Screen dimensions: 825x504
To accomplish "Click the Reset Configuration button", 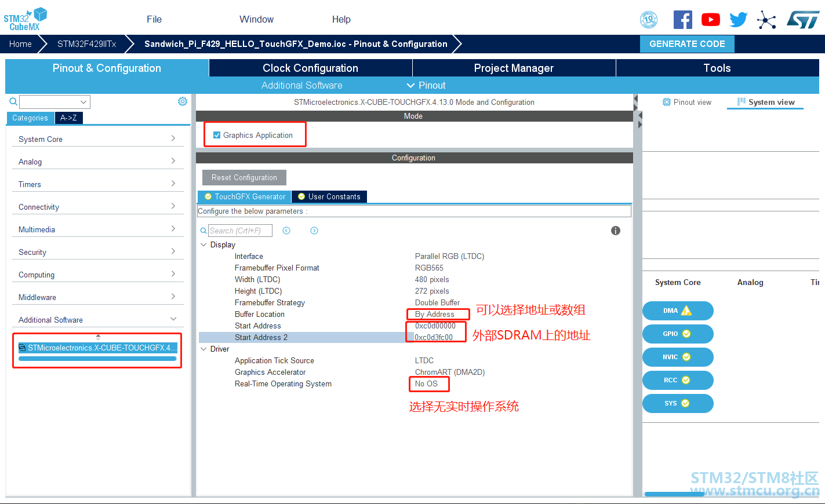I will pos(244,177).
